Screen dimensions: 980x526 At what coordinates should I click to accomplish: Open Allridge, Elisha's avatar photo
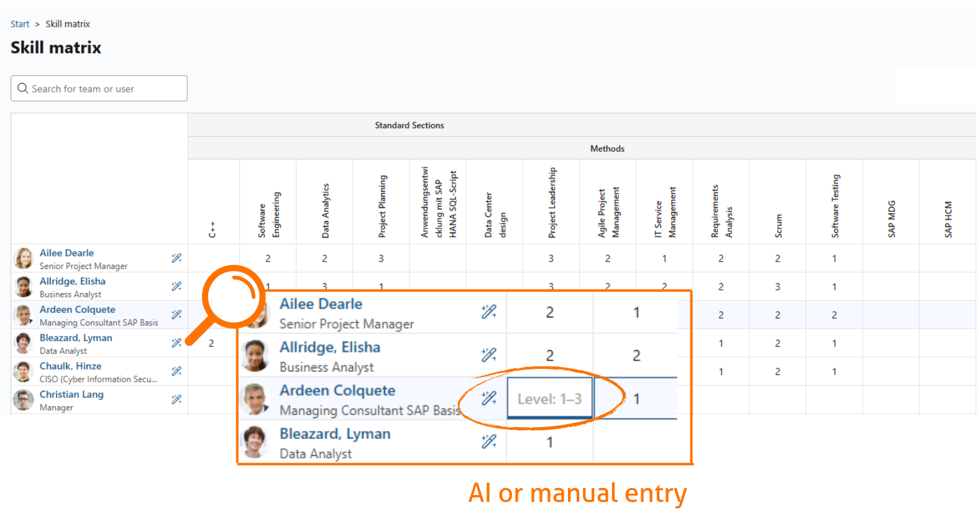[x=24, y=287]
